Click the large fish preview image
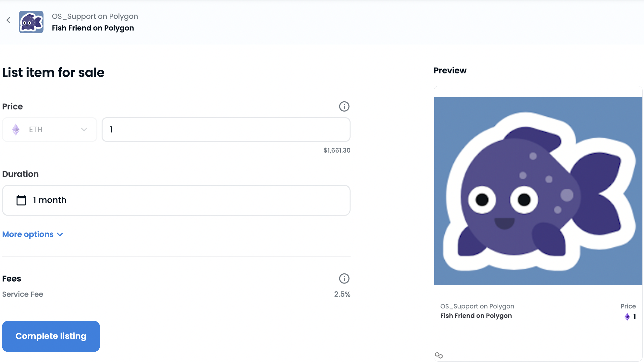644x363 pixels. pyautogui.click(x=538, y=191)
